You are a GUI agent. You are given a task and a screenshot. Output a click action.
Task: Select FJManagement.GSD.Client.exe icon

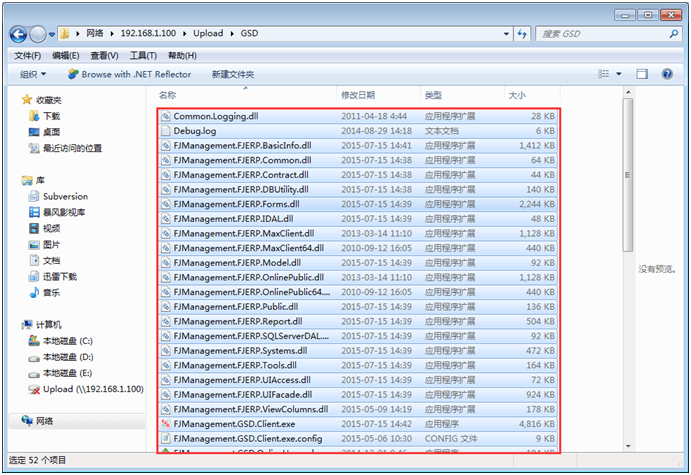166,424
